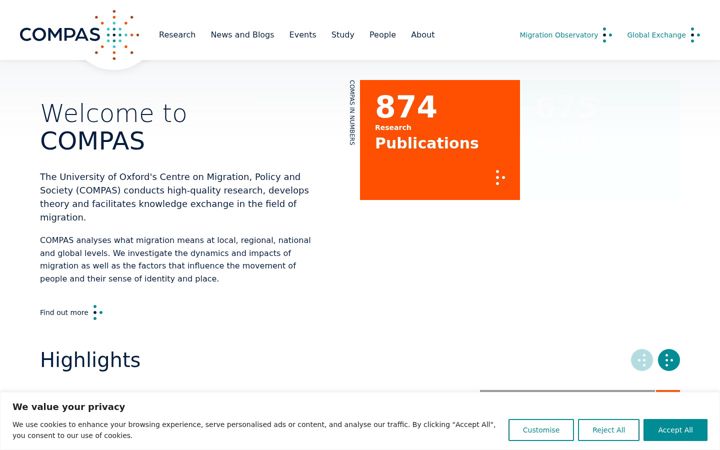Click Customise in the cookie banner
720x450 pixels.
click(541, 430)
